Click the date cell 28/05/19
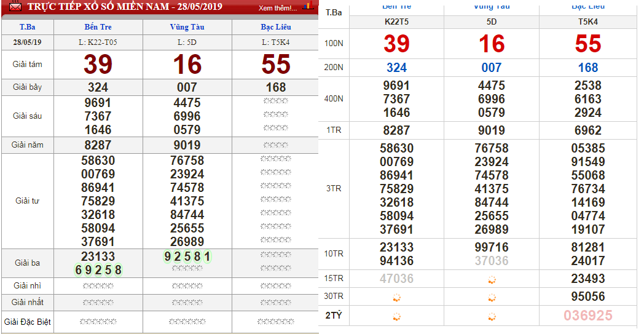The width and height of the screenshot is (644, 334). 27,42
